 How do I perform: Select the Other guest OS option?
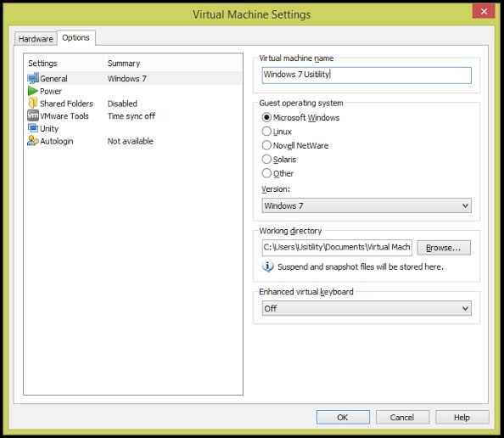[x=266, y=173]
